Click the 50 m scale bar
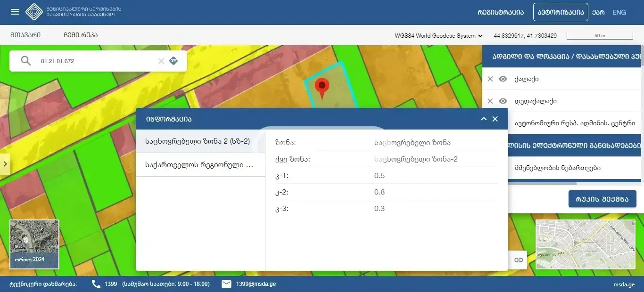This screenshot has height=292, width=644. pos(600,36)
